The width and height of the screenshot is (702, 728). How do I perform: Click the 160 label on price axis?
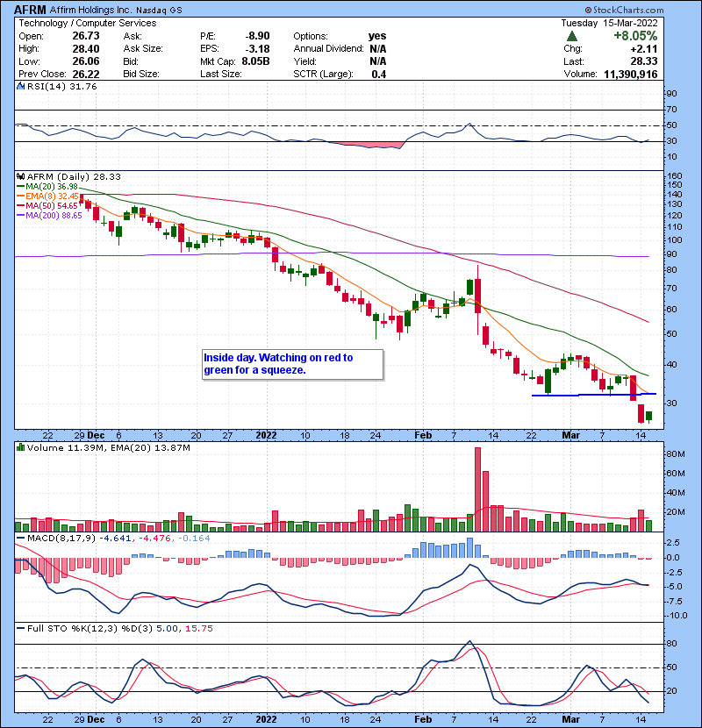(674, 176)
